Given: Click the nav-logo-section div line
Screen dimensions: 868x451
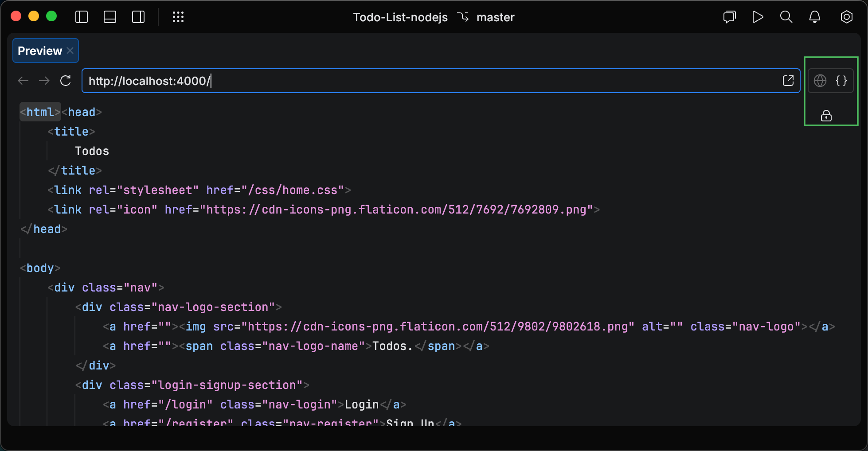Looking at the screenshot, I should pos(179,307).
